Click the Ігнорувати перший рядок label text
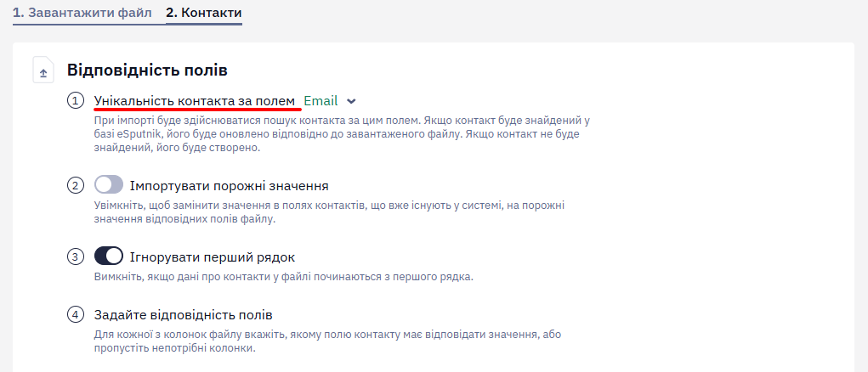Screen dimensions: 868x372 tap(213, 257)
